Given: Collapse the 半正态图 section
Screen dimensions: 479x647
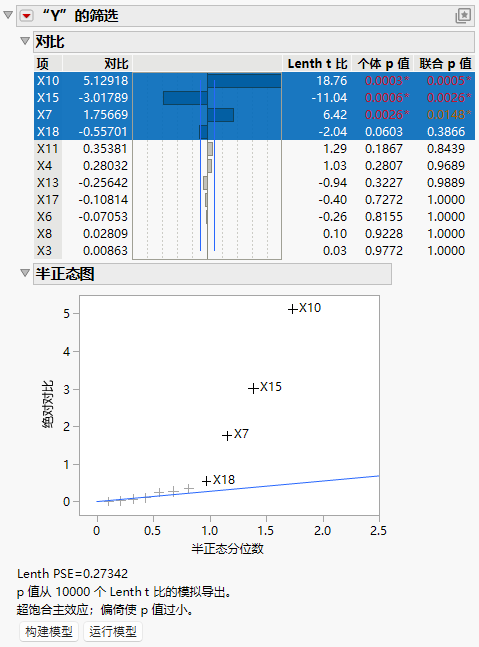Looking at the screenshot, I should [25, 273].
